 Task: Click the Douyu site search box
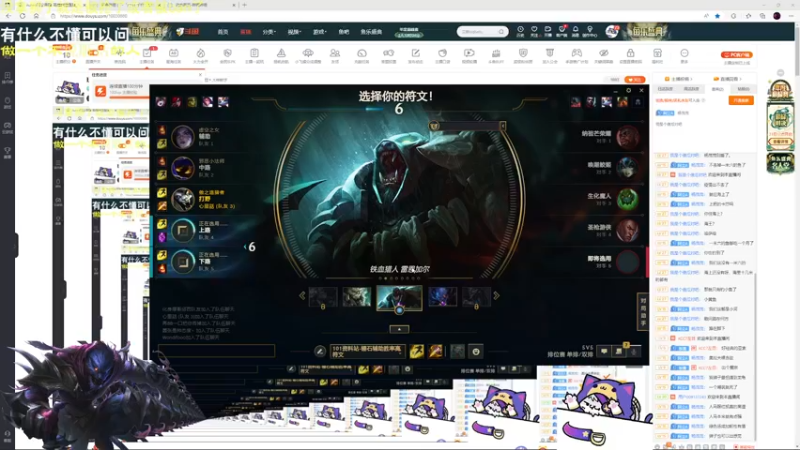[482, 32]
